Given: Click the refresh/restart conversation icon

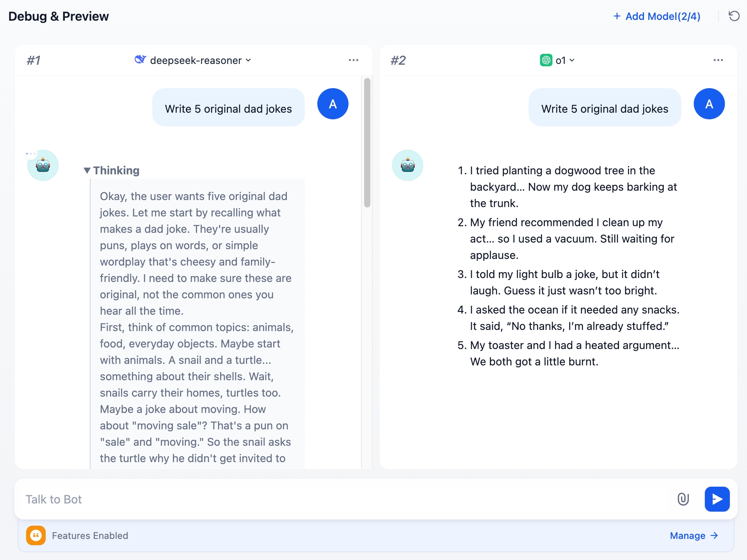Looking at the screenshot, I should (x=734, y=16).
